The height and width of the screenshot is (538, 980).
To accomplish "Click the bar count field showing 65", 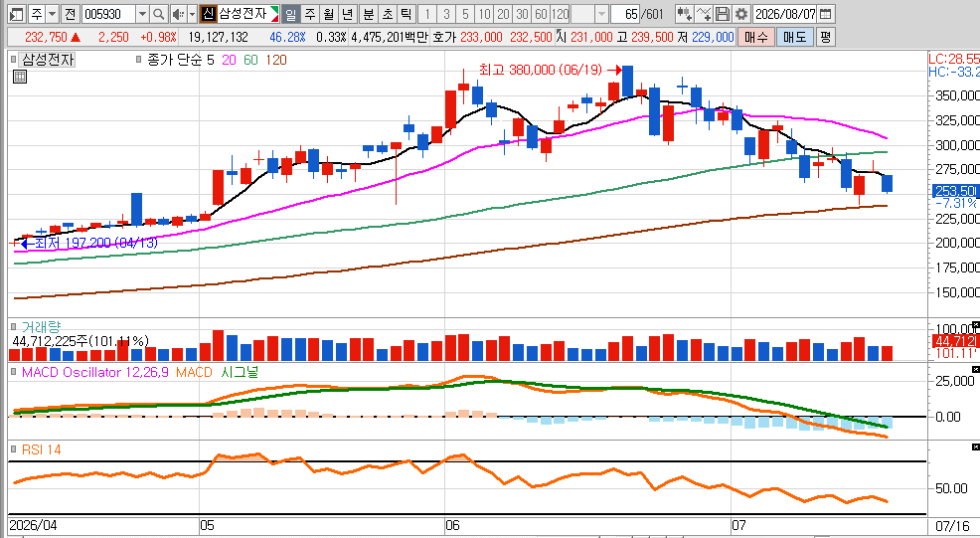I will click(625, 14).
